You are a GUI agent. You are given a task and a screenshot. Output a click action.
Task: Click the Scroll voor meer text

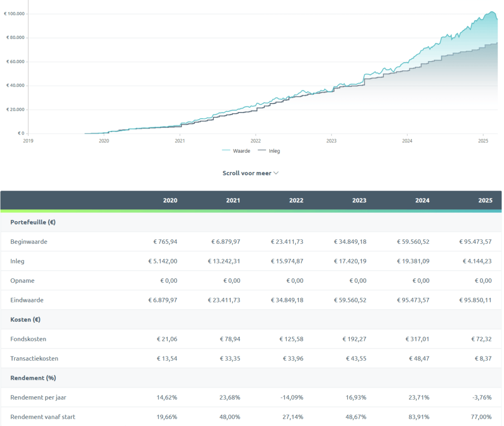point(247,173)
